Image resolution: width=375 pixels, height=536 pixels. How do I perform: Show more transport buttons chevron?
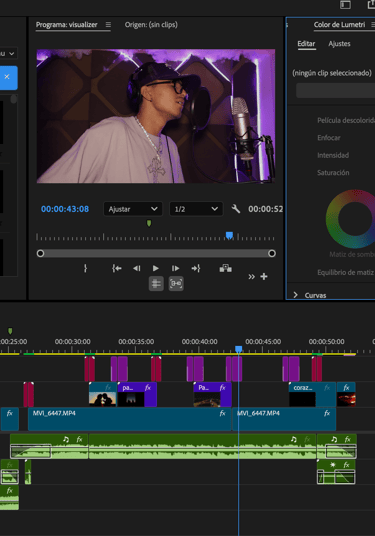coord(252,277)
